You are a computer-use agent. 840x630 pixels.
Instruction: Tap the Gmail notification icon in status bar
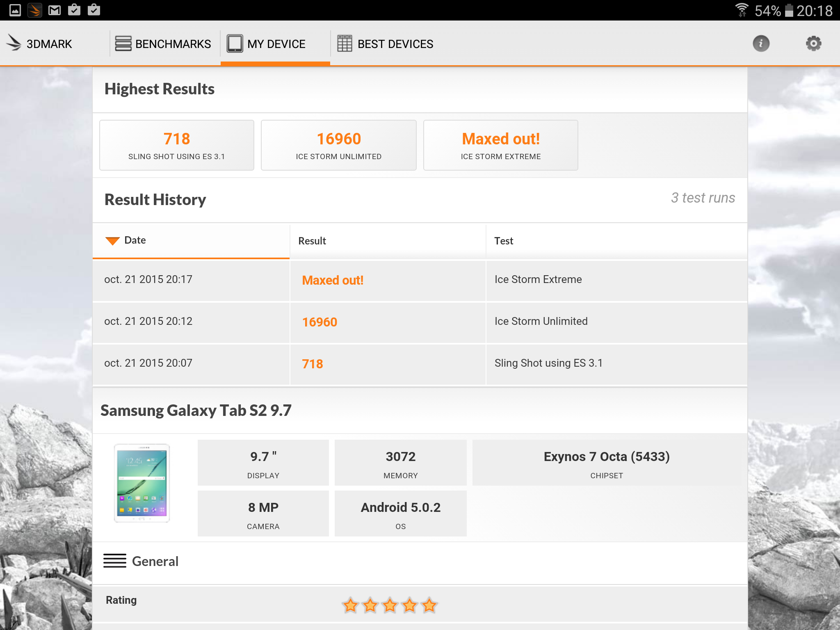pos(55,10)
